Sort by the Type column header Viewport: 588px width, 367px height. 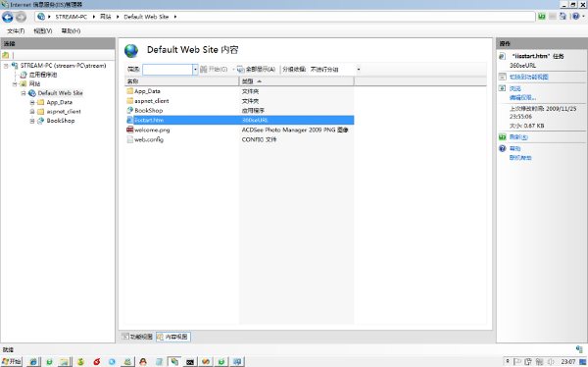click(x=296, y=81)
